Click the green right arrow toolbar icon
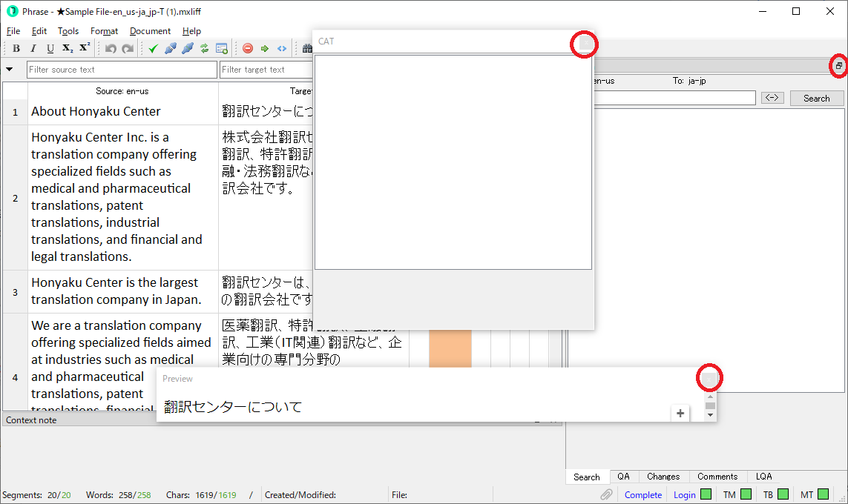The width and height of the screenshot is (848, 504). pos(265,48)
